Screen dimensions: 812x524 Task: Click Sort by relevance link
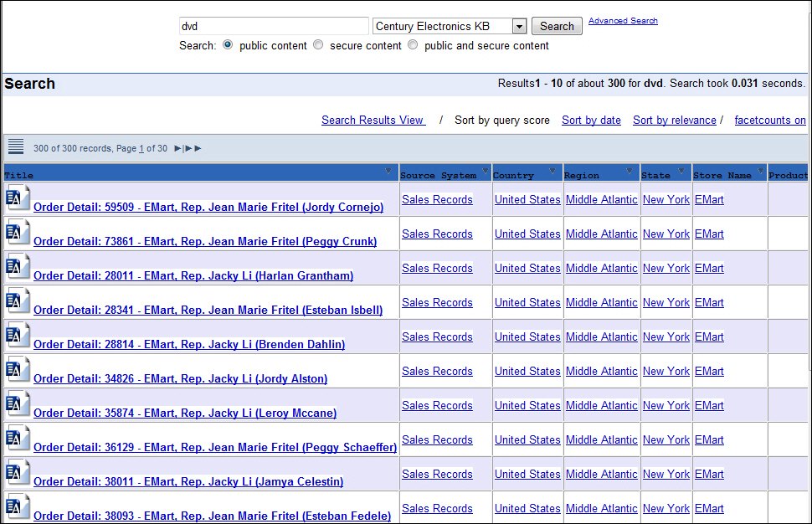(674, 121)
